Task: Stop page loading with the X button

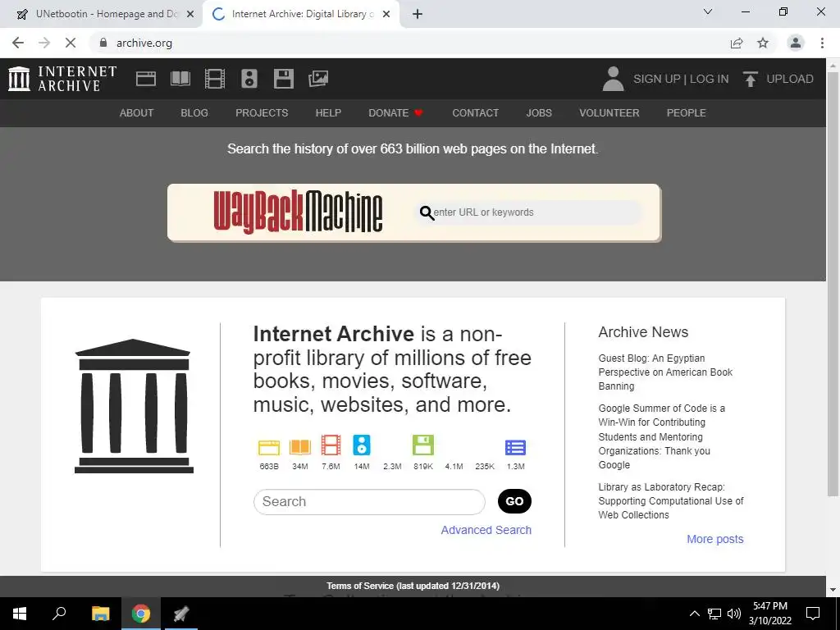Action: 71,43
